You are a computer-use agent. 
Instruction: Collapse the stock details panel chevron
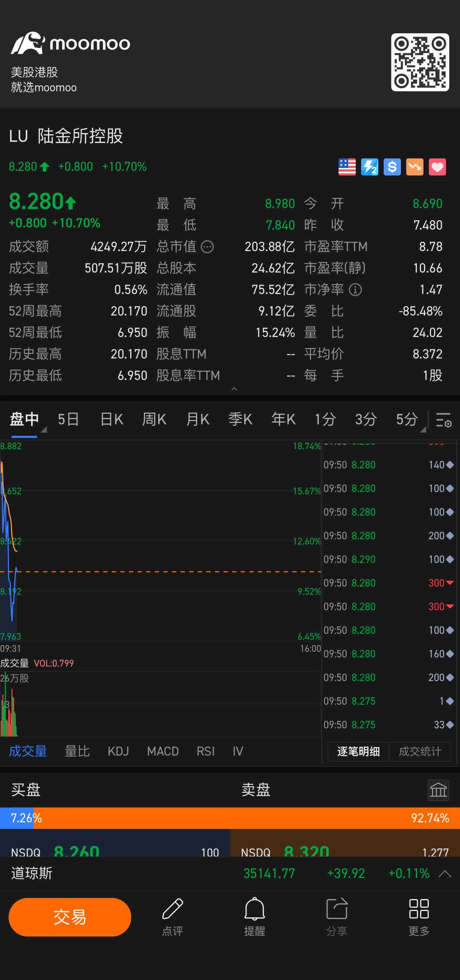pos(234,388)
